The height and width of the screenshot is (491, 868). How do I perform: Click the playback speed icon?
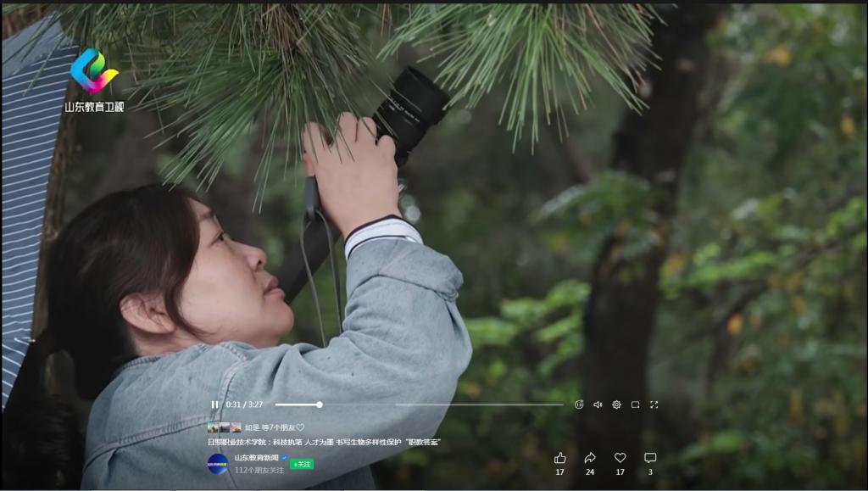click(579, 405)
